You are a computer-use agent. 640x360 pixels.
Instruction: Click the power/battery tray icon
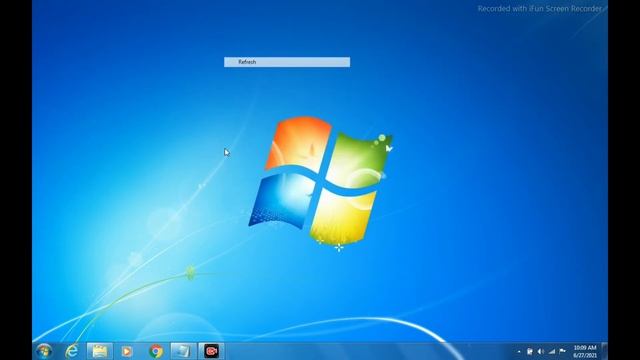(x=529, y=351)
